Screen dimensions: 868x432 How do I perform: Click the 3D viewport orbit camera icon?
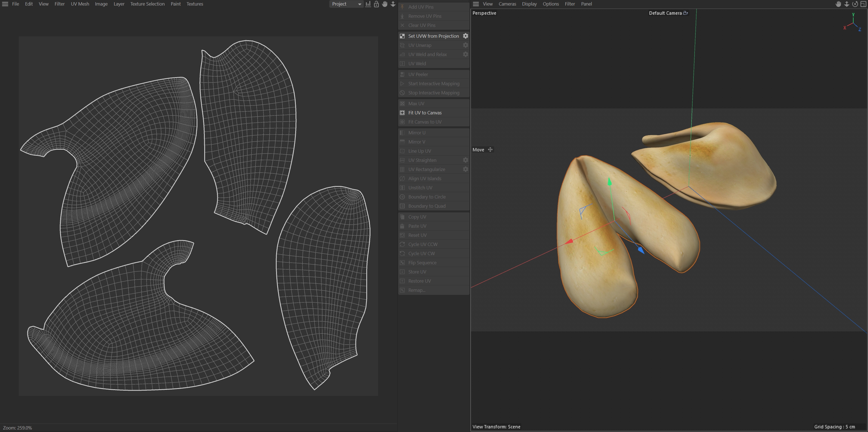pyautogui.click(x=855, y=4)
